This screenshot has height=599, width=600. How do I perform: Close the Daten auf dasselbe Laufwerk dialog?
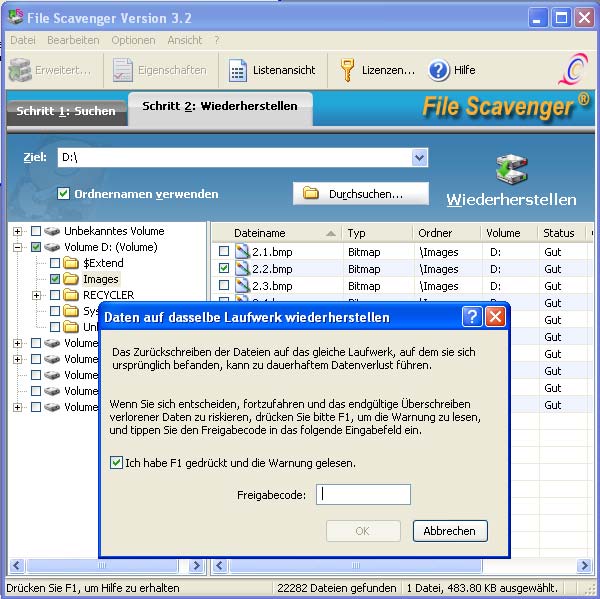[x=495, y=317]
